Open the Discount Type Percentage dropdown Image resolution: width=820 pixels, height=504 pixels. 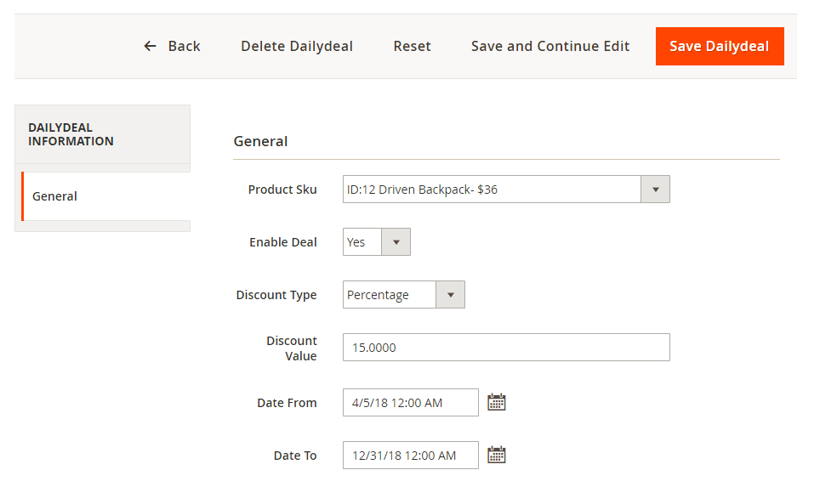(x=404, y=295)
